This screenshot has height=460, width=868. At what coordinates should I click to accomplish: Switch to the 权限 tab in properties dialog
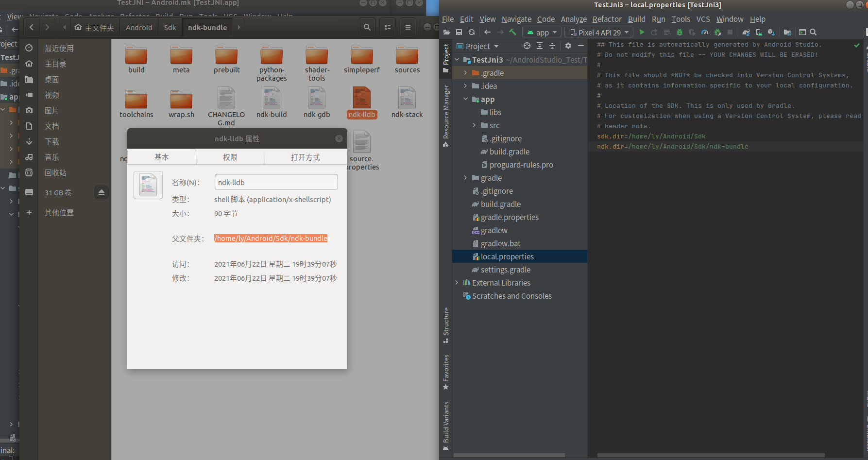(230, 157)
